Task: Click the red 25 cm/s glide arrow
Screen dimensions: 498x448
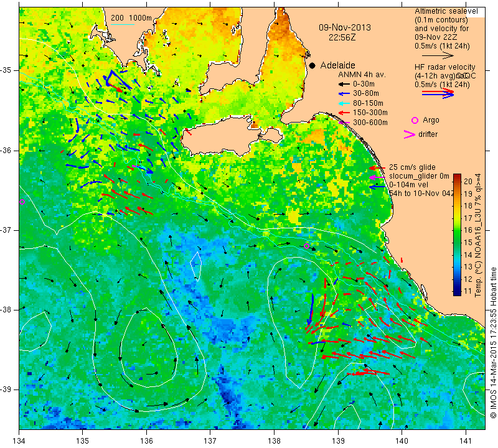Action: (x=377, y=168)
